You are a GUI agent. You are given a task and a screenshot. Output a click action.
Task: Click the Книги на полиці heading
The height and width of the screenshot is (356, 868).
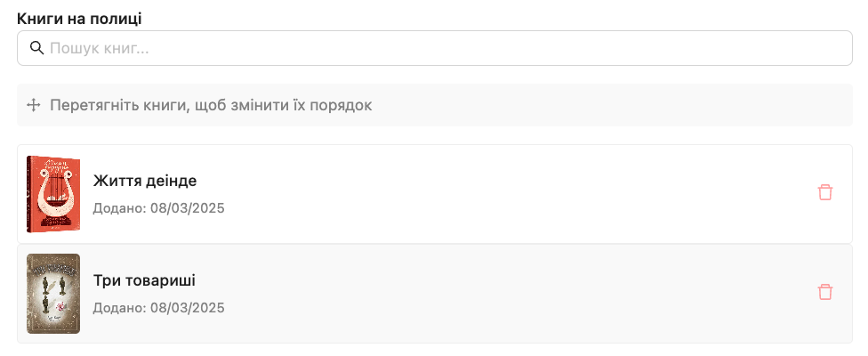(79, 19)
